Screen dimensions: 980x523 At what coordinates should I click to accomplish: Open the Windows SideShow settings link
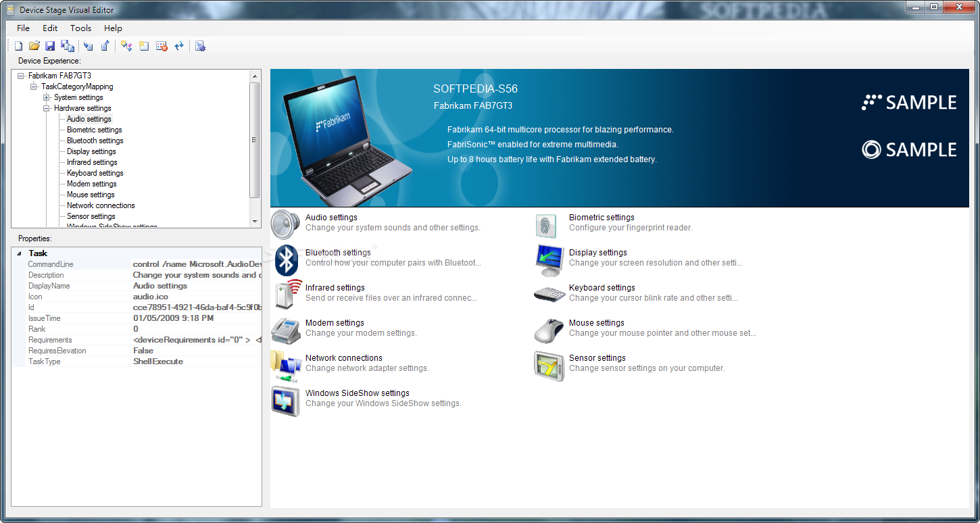coord(358,393)
